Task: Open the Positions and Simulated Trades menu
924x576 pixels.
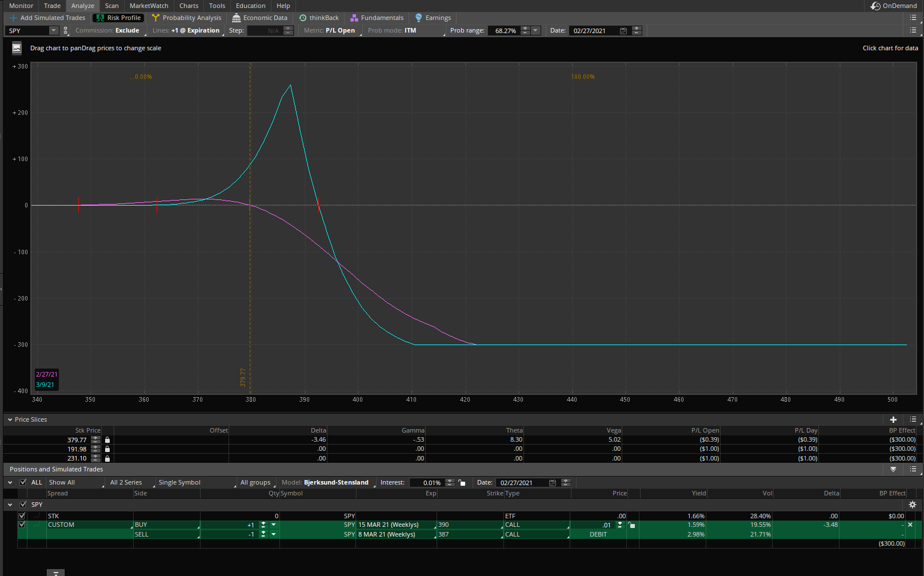Action: (913, 469)
